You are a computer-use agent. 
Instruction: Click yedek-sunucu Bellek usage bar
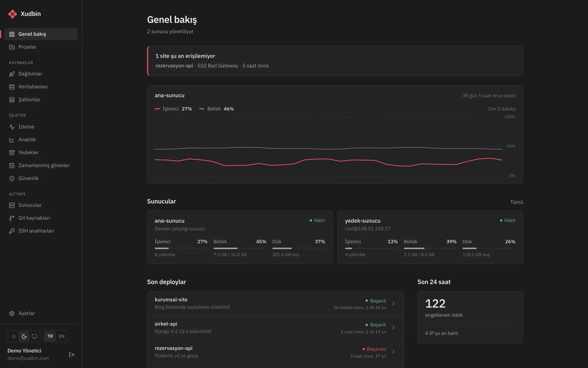[430, 248]
